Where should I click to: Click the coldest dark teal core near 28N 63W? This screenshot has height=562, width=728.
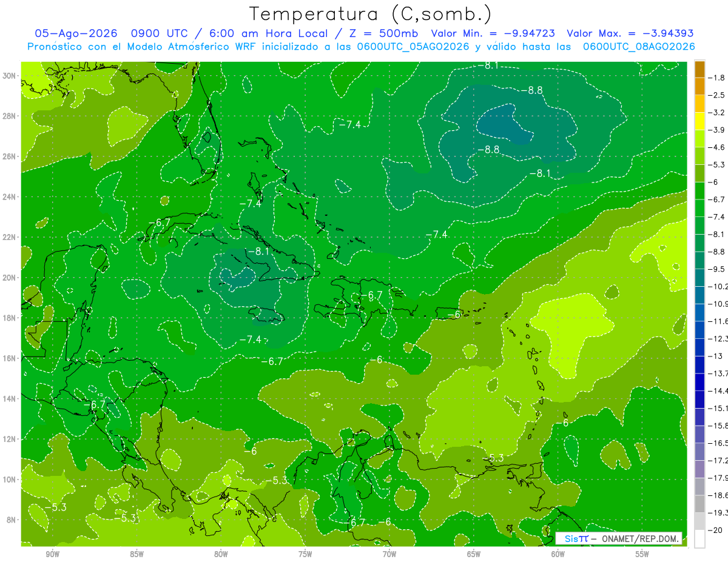point(505,124)
